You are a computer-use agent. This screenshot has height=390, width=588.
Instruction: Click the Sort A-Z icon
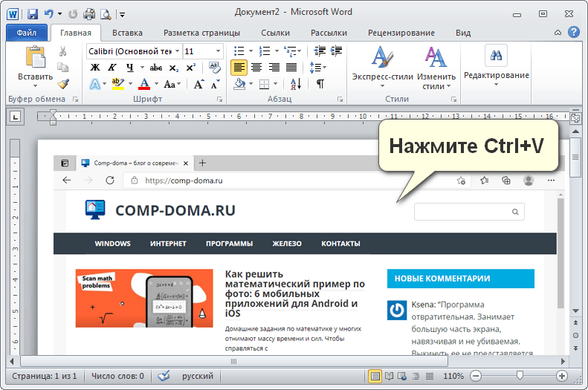coord(296,84)
